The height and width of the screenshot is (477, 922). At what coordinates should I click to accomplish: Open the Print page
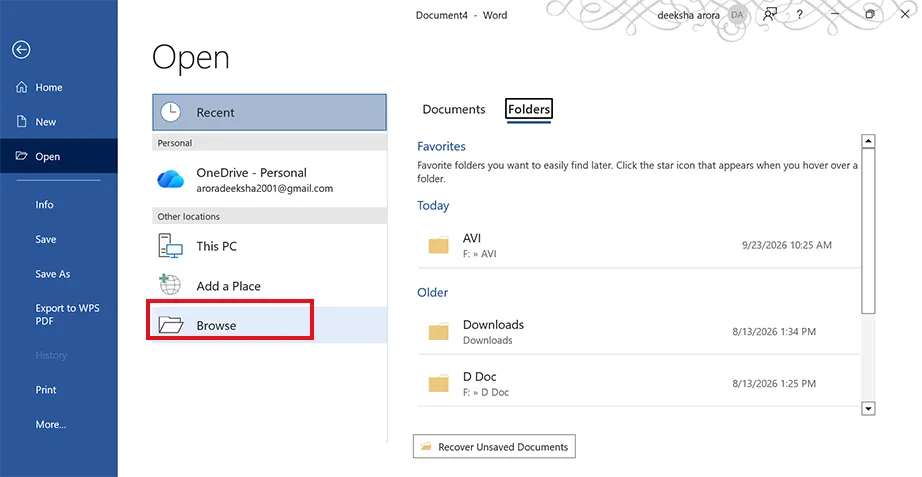[46, 390]
